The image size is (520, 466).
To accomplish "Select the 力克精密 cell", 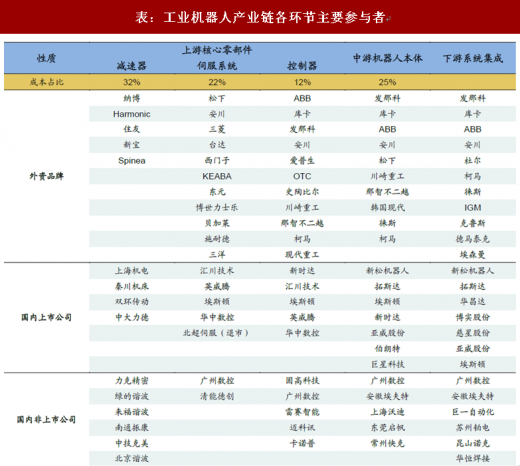I will (131, 380).
